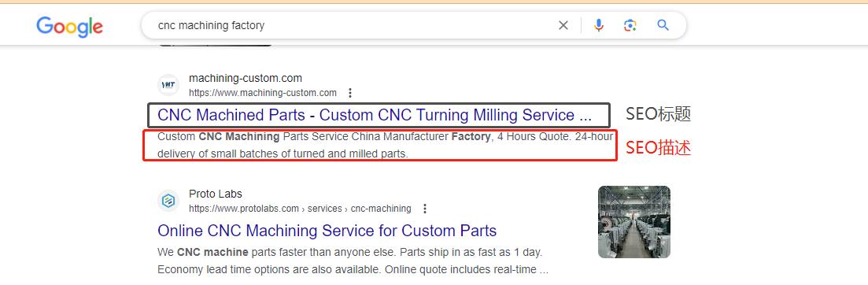Screen dimensions: 868x285
Task: Open 'Online CNC Machining Service for Custom Parts'
Action: pos(327,230)
